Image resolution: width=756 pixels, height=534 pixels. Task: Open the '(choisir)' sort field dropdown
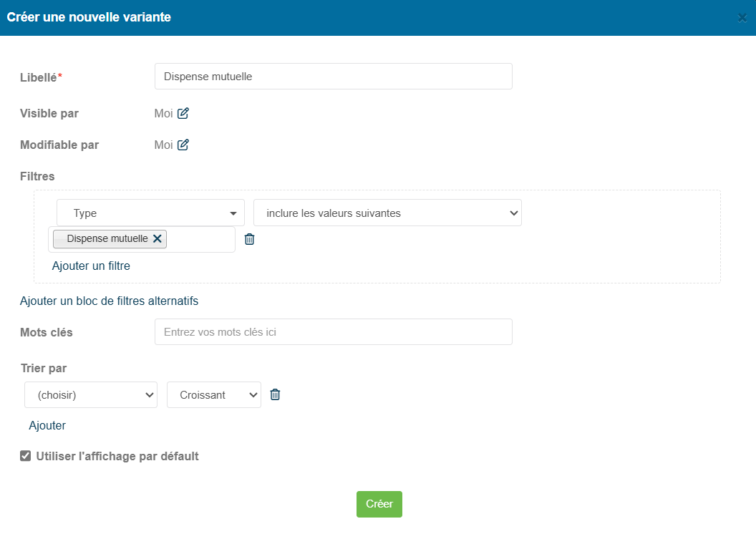point(91,394)
